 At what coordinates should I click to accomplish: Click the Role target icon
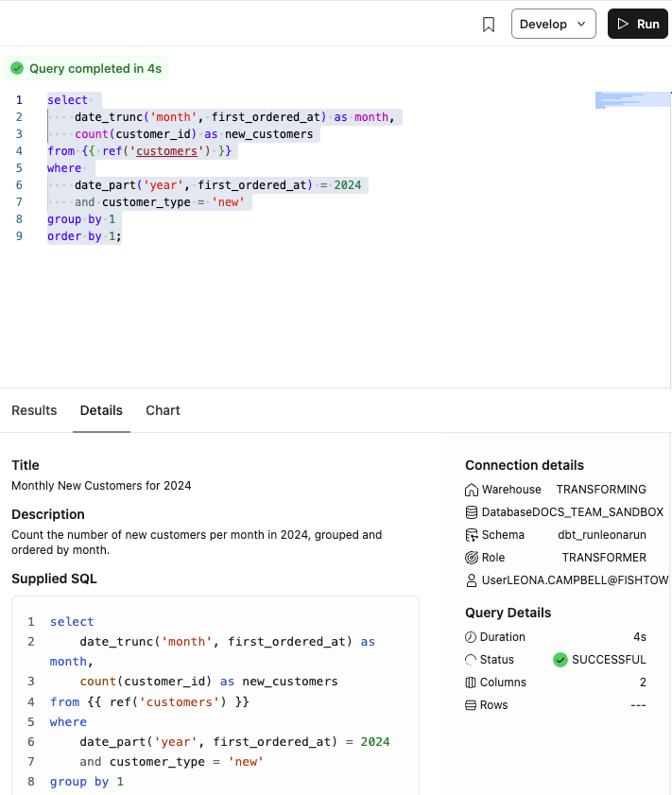[x=472, y=558]
